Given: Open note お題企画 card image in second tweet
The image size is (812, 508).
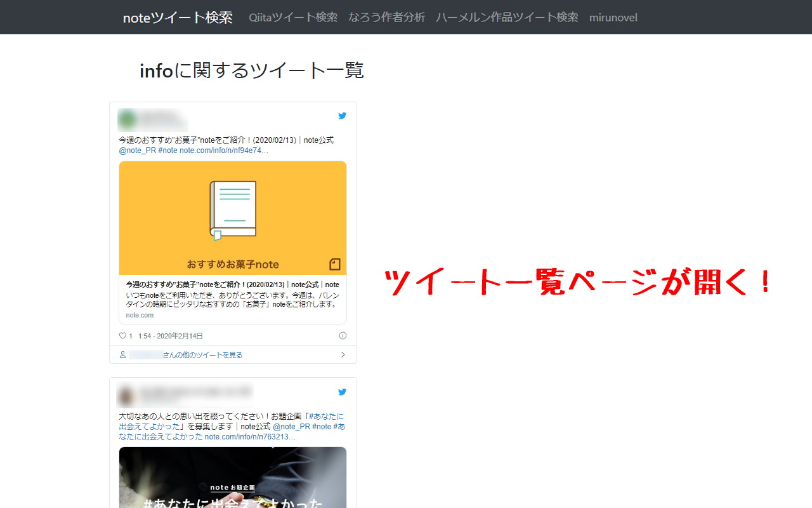Looking at the screenshot, I should (233, 478).
